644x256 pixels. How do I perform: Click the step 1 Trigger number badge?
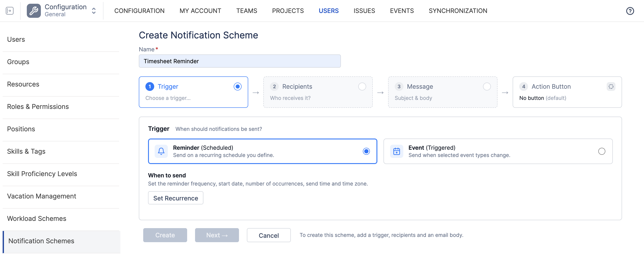click(150, 87)
